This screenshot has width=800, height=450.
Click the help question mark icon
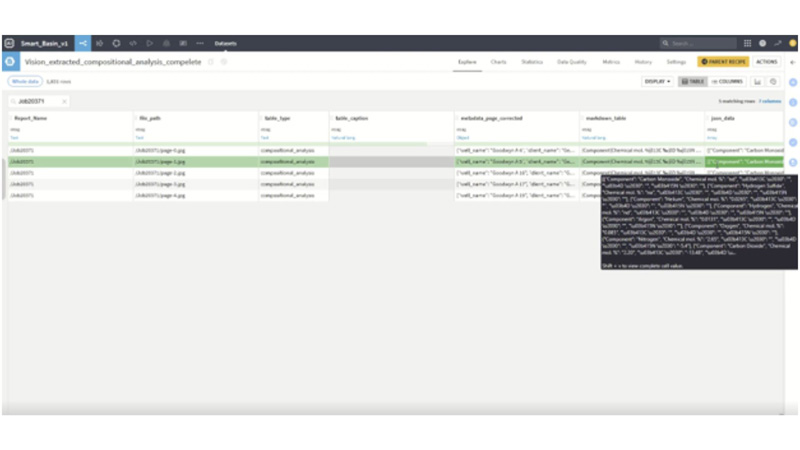762,43
